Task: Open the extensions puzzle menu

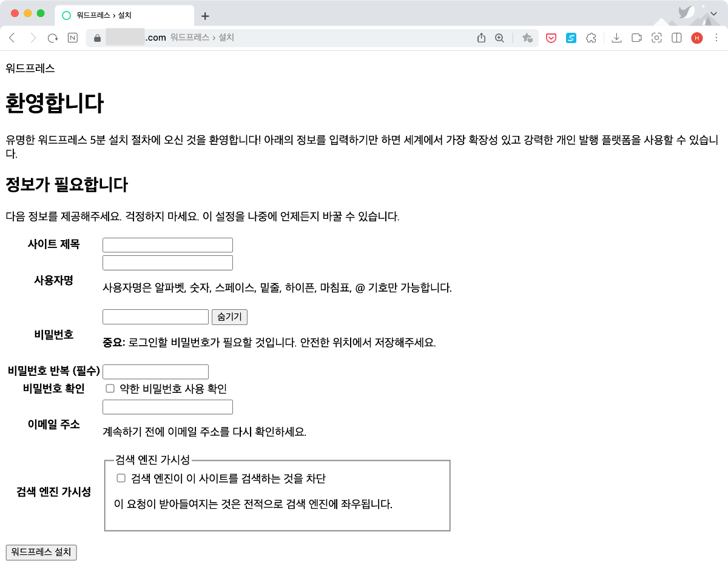Action: [591, 38]
